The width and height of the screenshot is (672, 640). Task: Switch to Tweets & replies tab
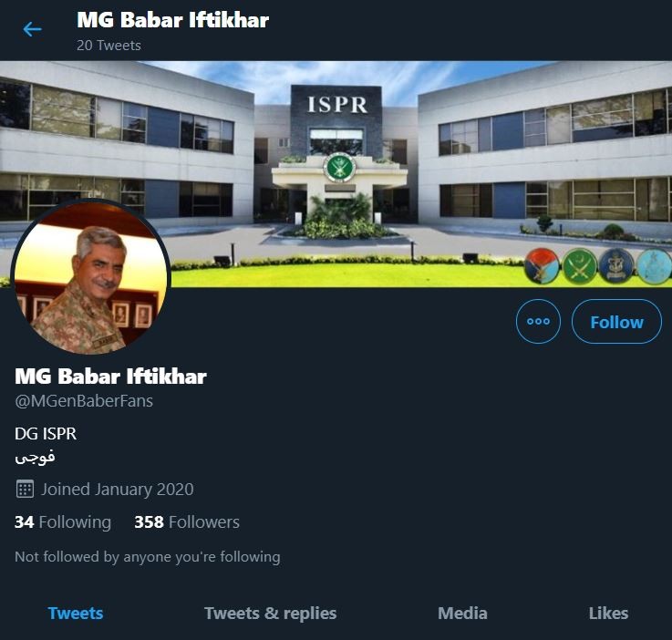pyautogui.click(x=271, y=613)
